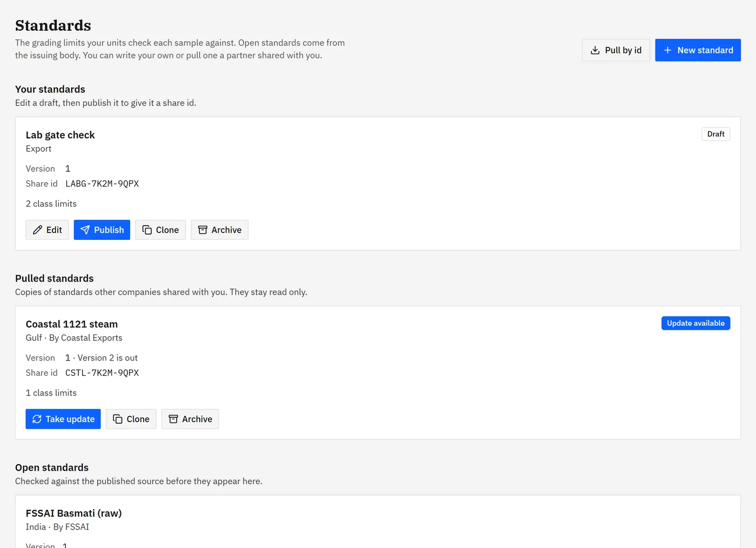Click 'India · By FSSAI' text
This screenshot has height=548, width=756.
click(x=57, y=527)
